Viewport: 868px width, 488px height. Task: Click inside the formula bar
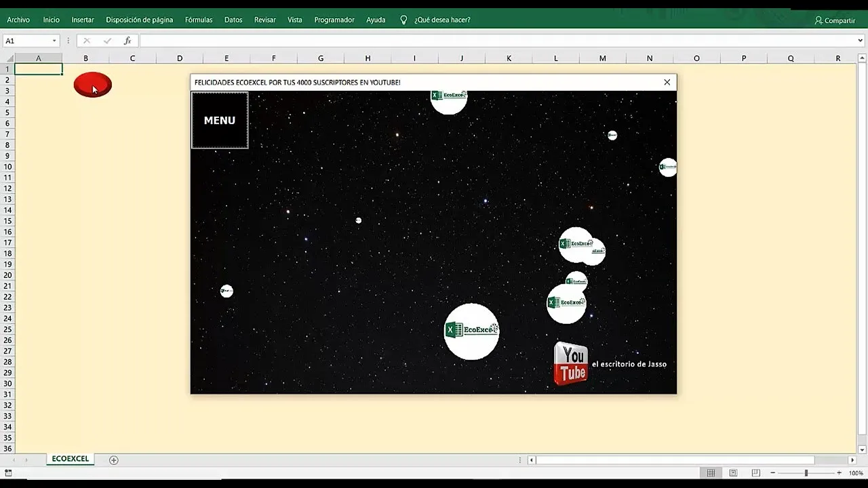(497, 41)
